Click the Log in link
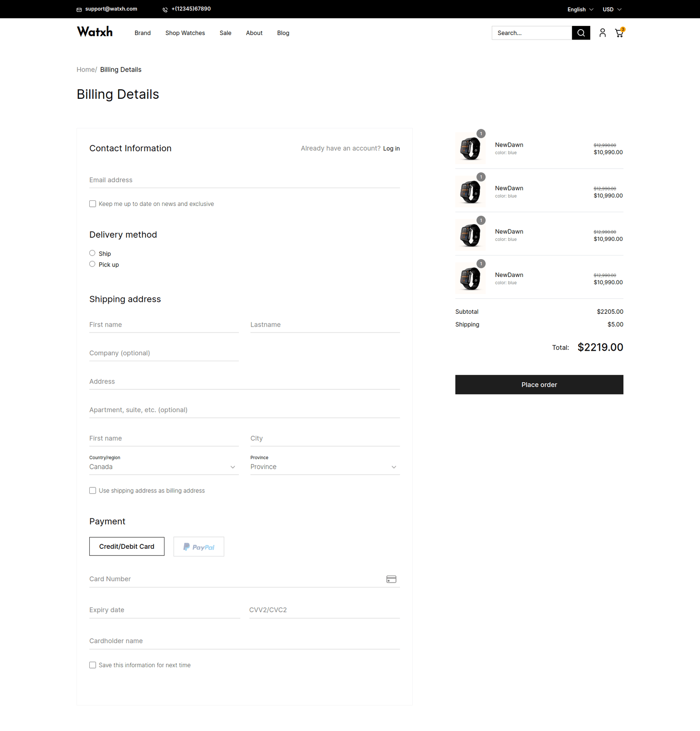This screenshot has height=731, width=700. tap(391, 148)
